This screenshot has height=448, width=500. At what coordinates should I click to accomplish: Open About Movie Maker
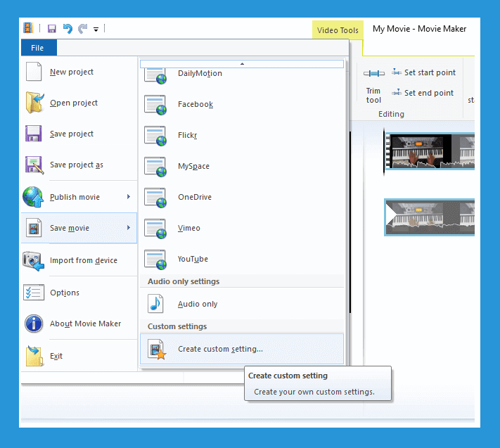tap(79, 324)
